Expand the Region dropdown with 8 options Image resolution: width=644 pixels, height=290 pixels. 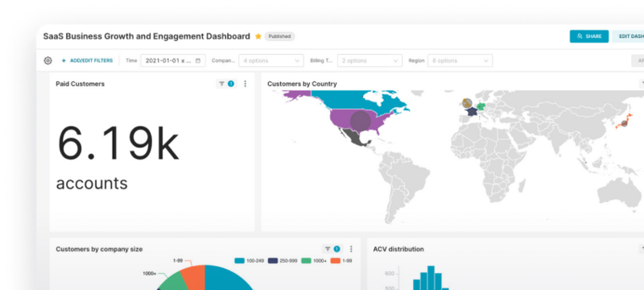(x=460, y=60)
